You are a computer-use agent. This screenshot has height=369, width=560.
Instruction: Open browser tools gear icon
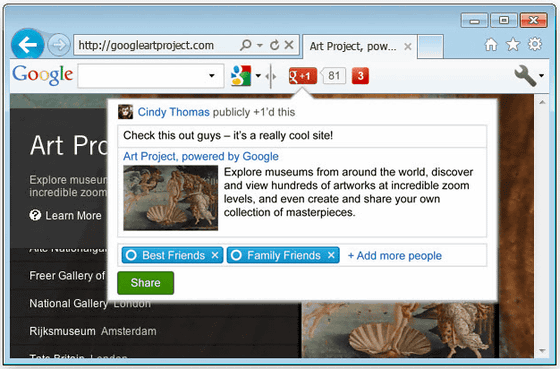coord(535,44)
